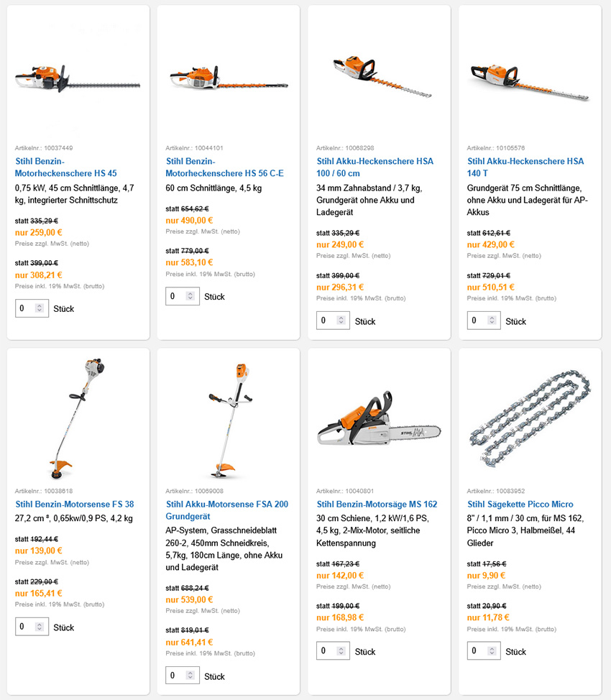Visit the Akku-Motorsense FSA 200 Grundgerät link

[x=226, y=510]
